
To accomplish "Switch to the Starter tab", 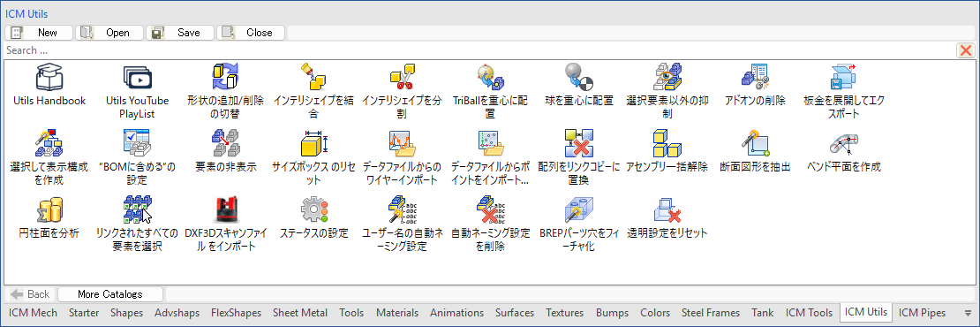I will point(84,313).
